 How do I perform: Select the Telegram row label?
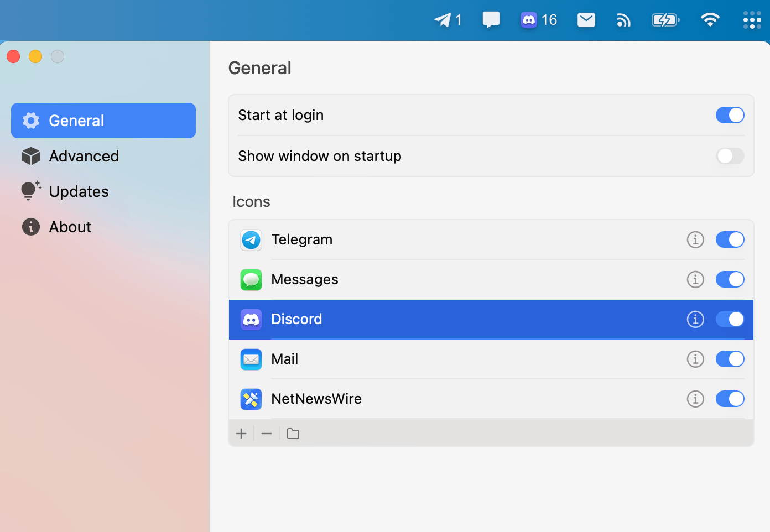302,239
